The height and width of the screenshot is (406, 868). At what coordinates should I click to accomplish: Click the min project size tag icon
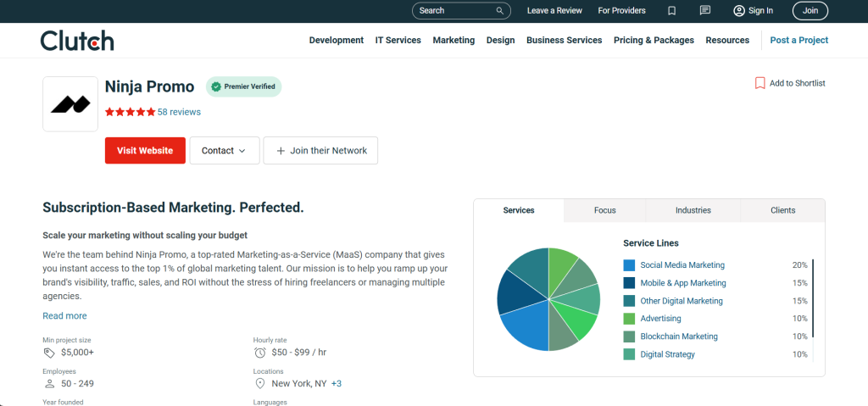[x=49, y=353]
